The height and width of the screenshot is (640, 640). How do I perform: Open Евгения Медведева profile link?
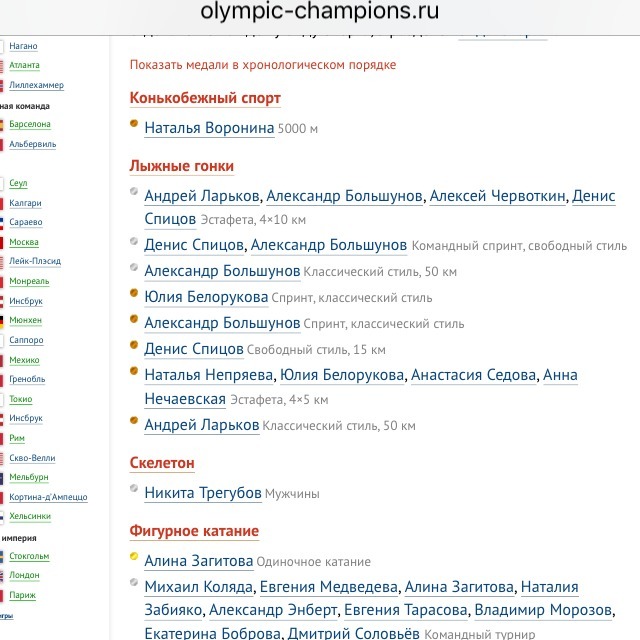[x=329, y=587]
